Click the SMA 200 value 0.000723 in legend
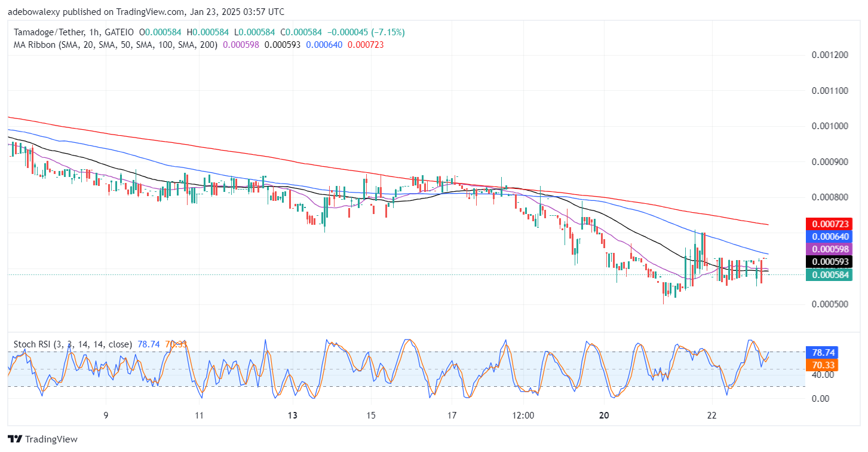 point(366,45)
